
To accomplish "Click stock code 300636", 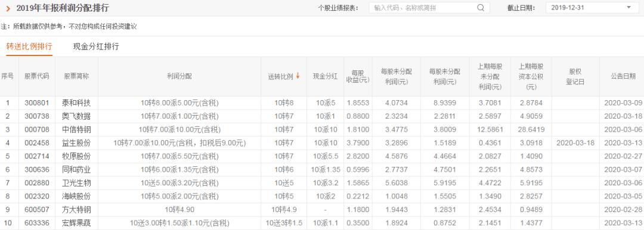I will pyautogui.click(x=37, y=170).
